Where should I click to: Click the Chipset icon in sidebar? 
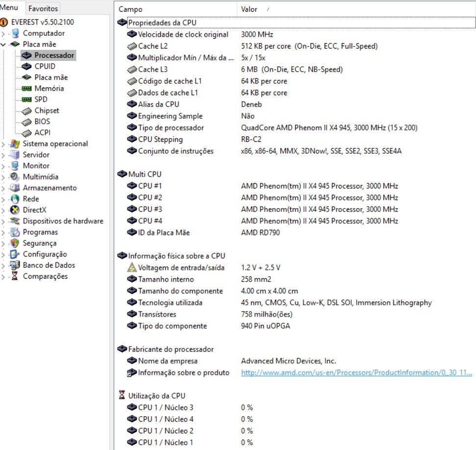point(26,111)
